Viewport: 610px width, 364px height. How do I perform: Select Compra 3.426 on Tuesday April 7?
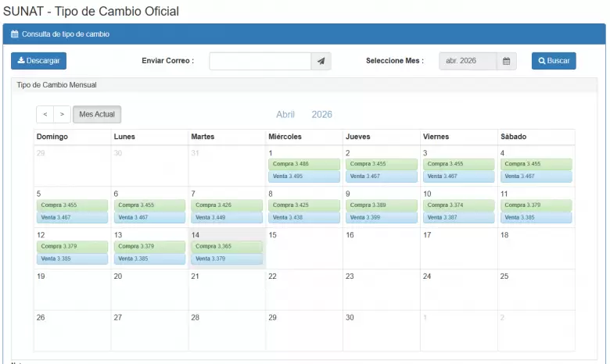click(227, 205)
